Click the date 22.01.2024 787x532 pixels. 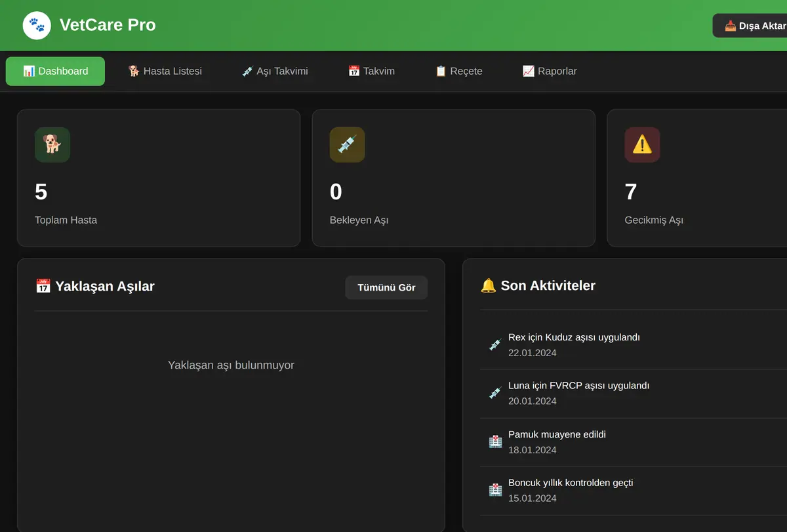[532, 353]
